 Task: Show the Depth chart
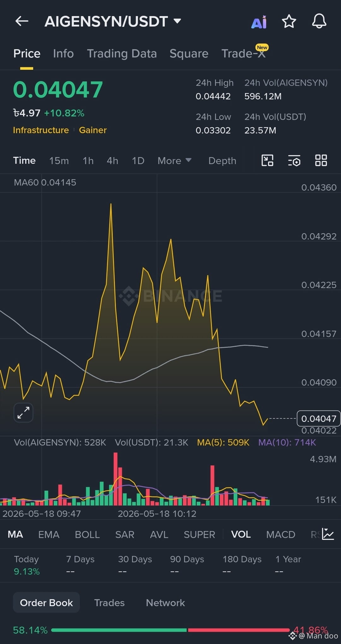click(222, 161)
